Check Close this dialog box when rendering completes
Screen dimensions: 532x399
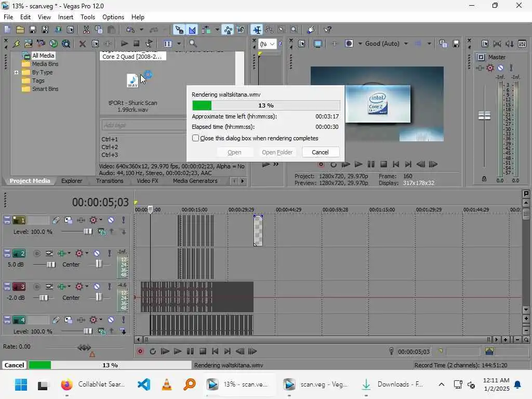(x=195, y=138)
